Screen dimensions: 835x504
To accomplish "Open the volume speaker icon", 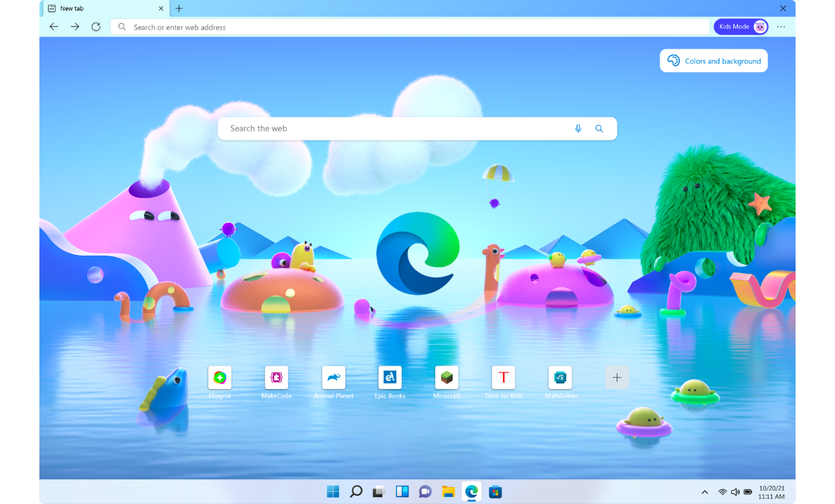I will (x=735, y=492).
